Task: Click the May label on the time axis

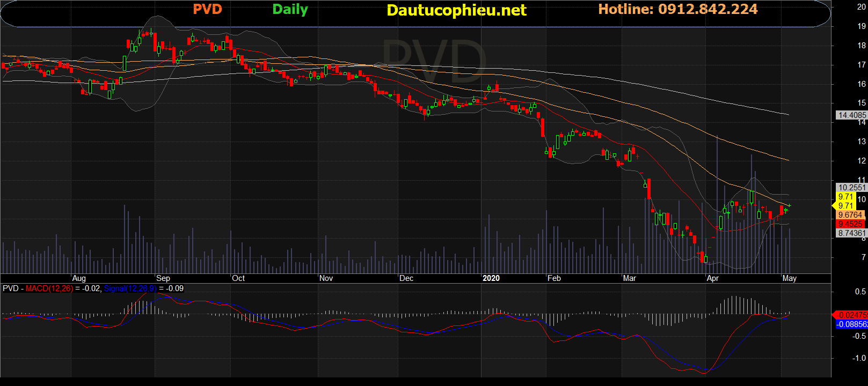Action: [789, 278]
